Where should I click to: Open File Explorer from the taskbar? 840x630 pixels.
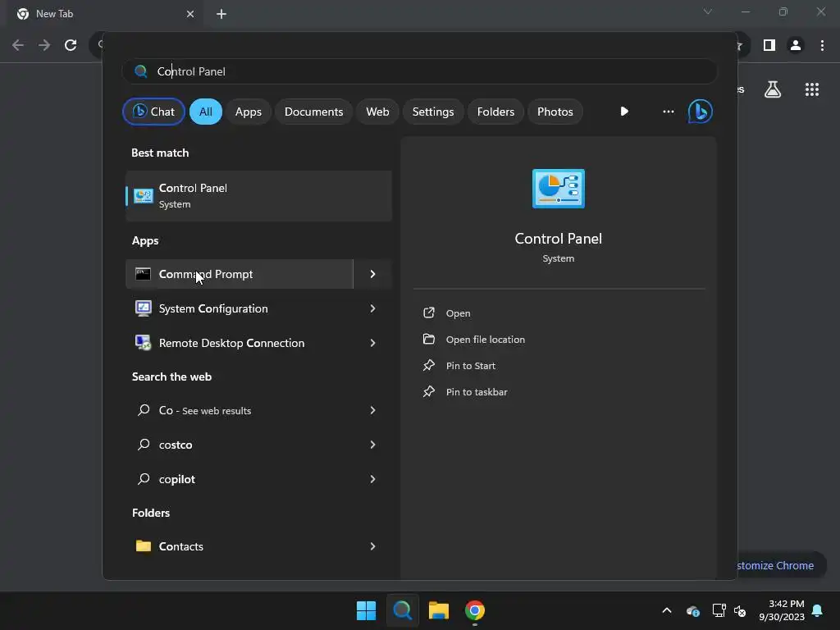(x=438, y=610)
